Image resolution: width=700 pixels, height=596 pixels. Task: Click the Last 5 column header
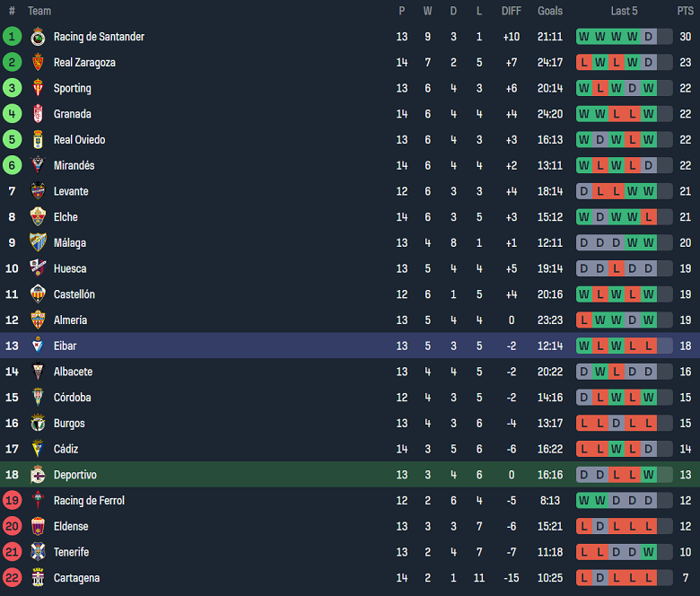tap(624, 11)
